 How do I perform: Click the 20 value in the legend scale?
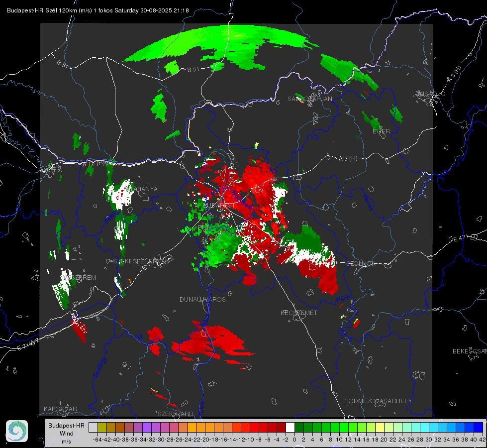[x=384, y=440]
